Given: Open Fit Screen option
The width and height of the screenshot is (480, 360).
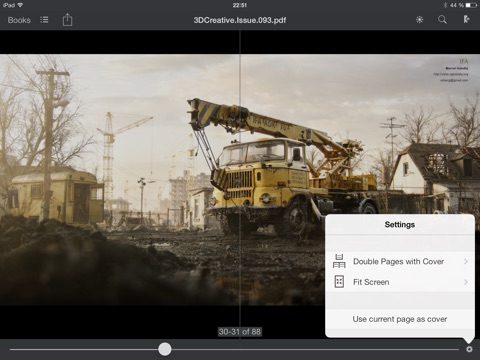Looking at the screenshot, I should click(400, 282).
